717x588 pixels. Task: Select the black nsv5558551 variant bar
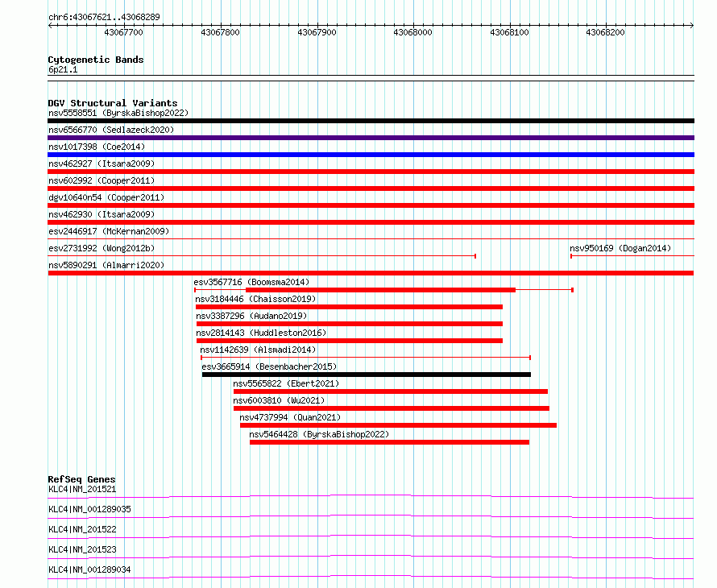pos(371,121)
